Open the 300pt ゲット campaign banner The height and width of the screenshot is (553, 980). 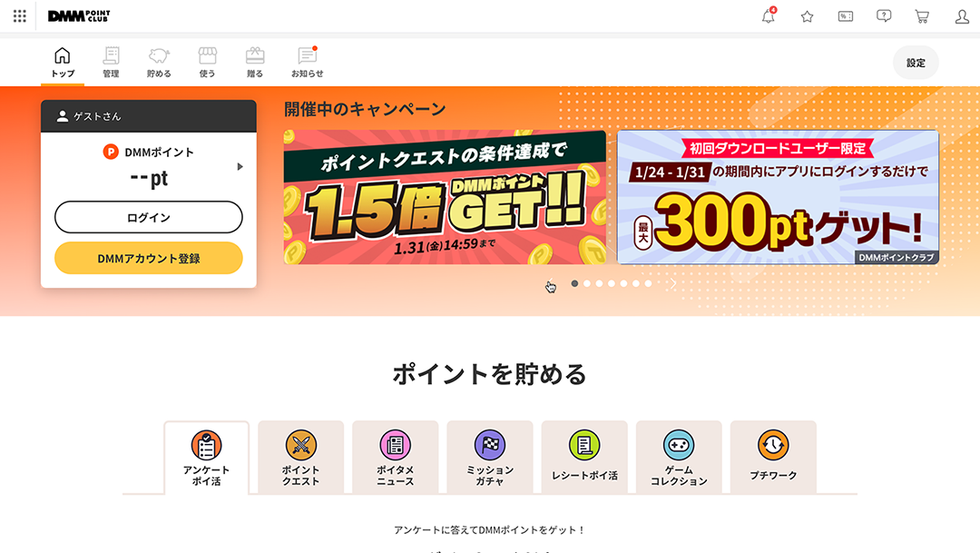778,197
